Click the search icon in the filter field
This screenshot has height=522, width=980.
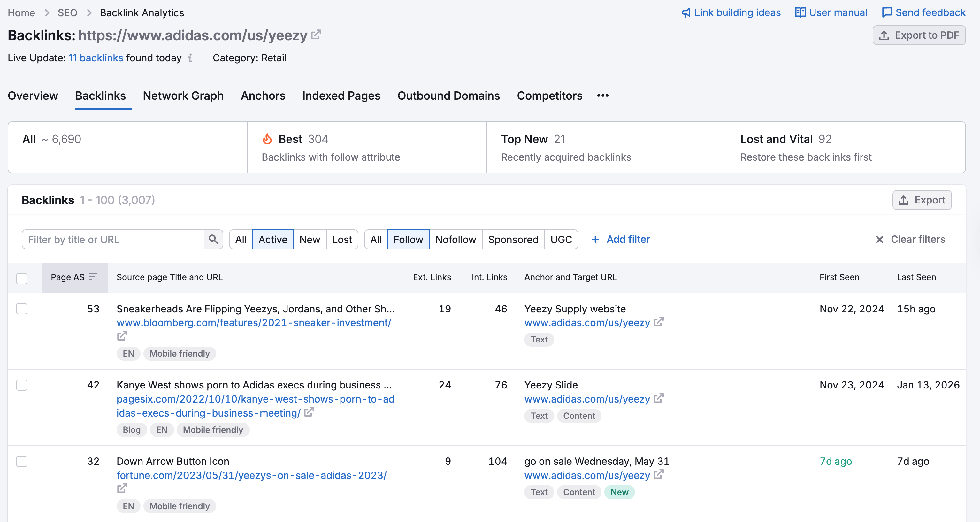pos(213,239)
